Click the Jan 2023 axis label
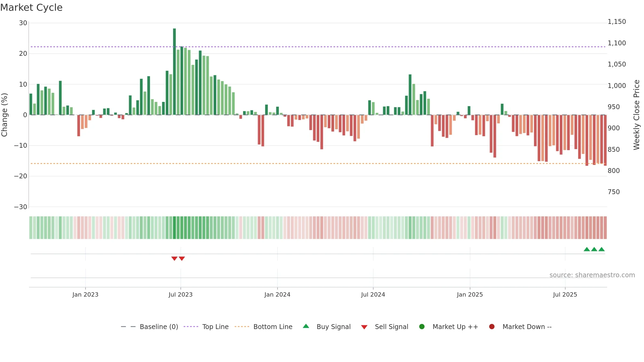Screen dimensions: 644x362 85,294
